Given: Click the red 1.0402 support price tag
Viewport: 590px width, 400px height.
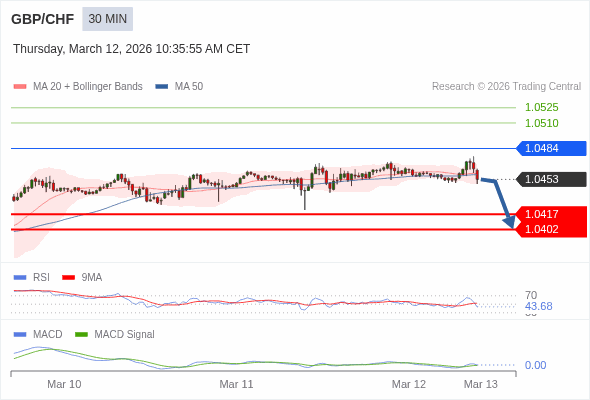Looking at the screenshot, I should click(x=551, y=229).
